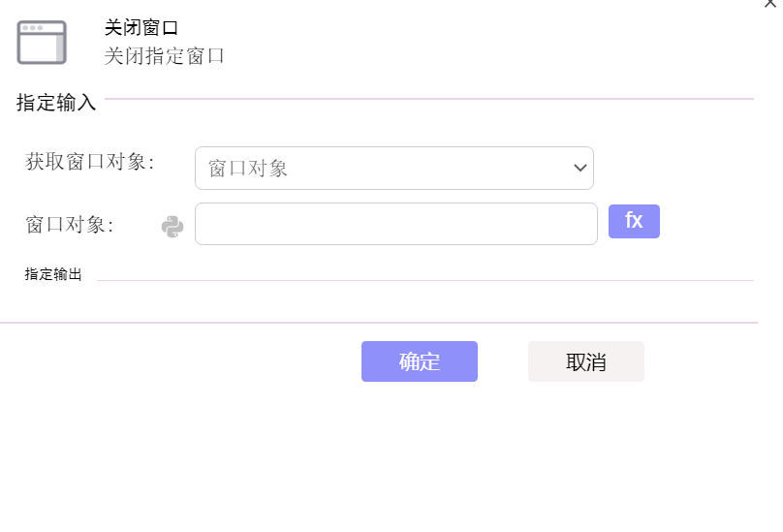Click the divider line beside 指定输出
Screen dimensions: 783x532
[425, 280]
